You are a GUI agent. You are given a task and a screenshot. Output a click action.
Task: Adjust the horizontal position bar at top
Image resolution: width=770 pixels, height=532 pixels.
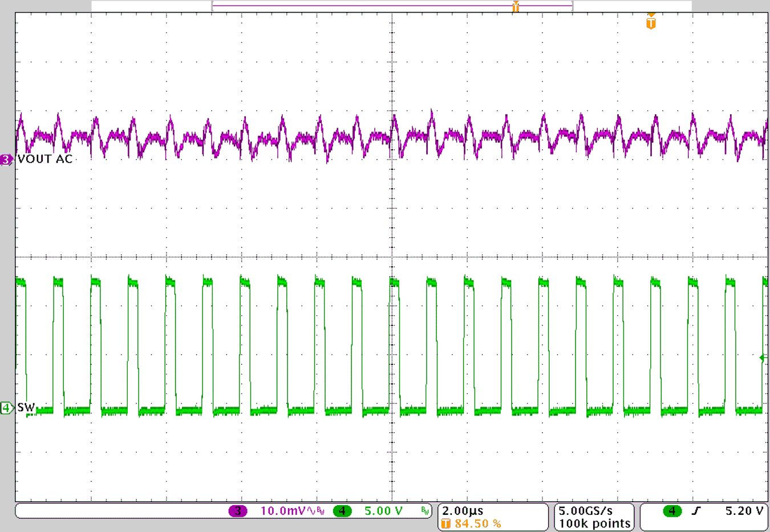click(x=392, y=5)
